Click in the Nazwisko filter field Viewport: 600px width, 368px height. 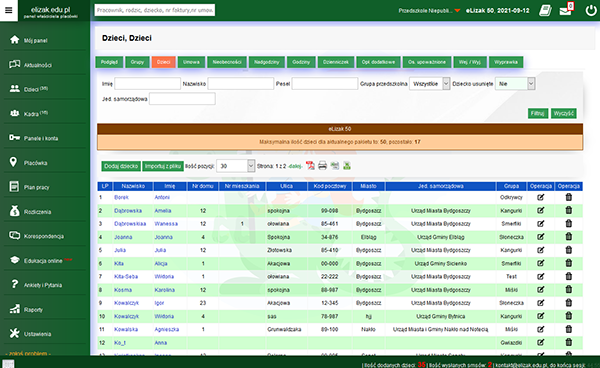click(241, 83)
